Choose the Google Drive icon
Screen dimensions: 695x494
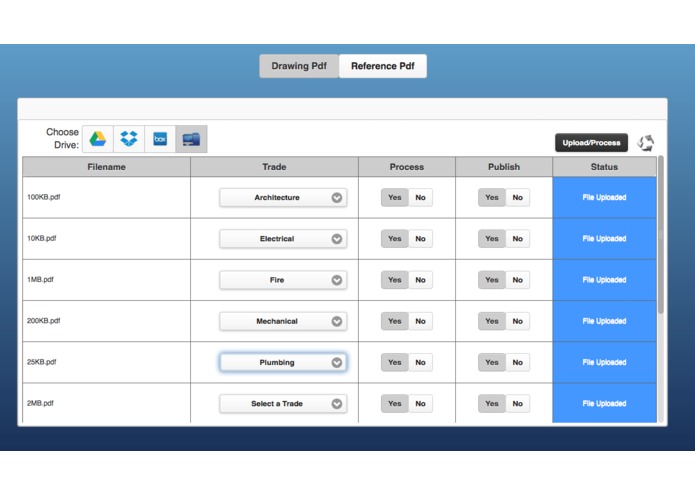(98, 139)
